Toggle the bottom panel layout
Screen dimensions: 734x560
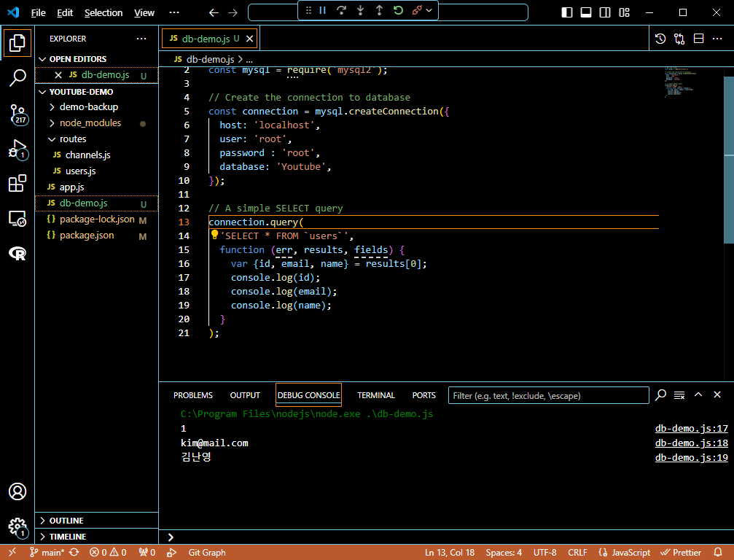point(586,12)
